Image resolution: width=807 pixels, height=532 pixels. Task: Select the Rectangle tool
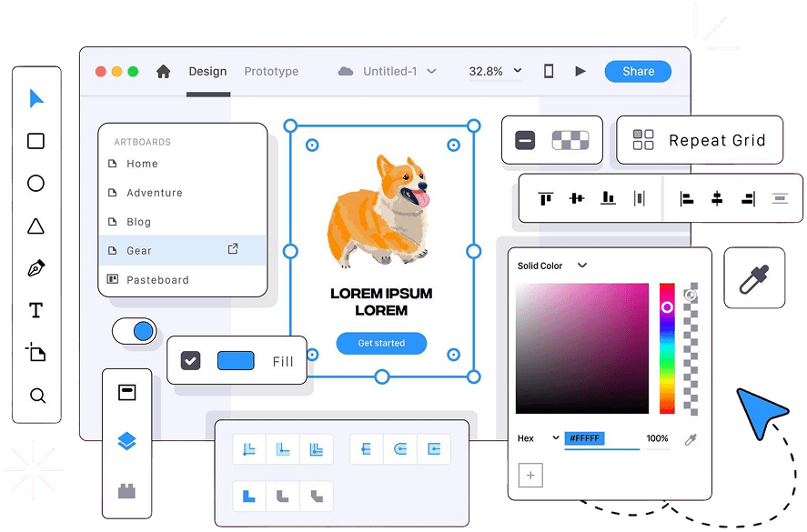click(x=35, y=141)
